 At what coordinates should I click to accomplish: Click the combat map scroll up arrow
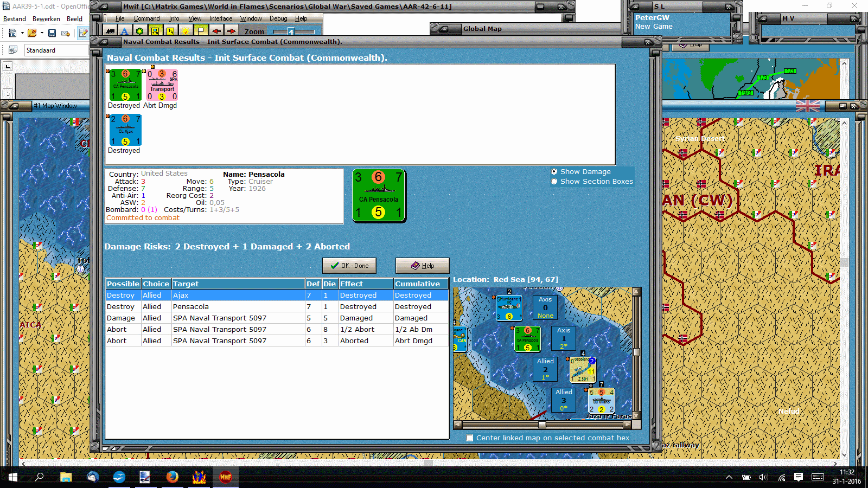coord(637,292)
